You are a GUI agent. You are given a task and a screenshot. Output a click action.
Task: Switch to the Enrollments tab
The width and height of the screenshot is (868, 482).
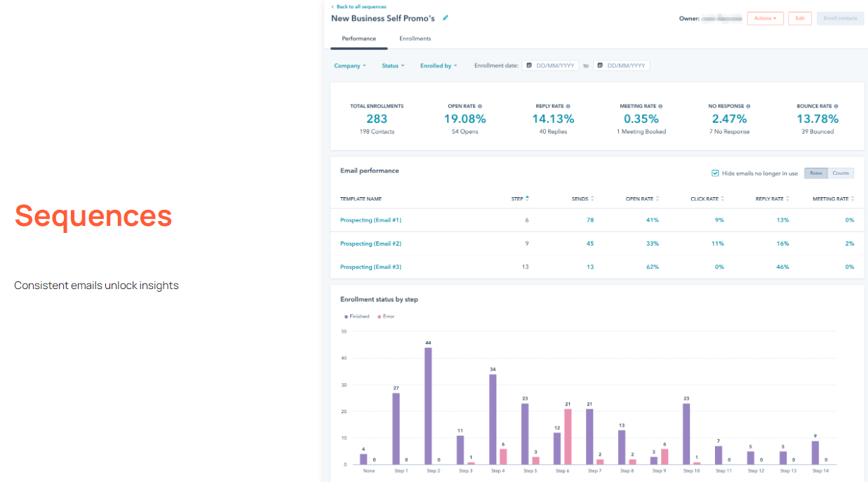[415, 39]
